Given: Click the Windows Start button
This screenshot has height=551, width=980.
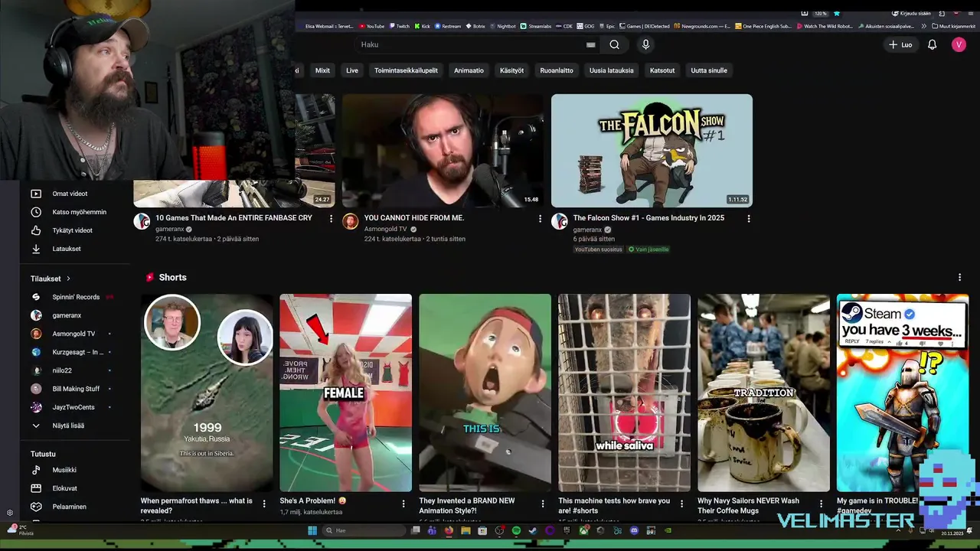Looking at the screenshot, I should pos(312,530).
